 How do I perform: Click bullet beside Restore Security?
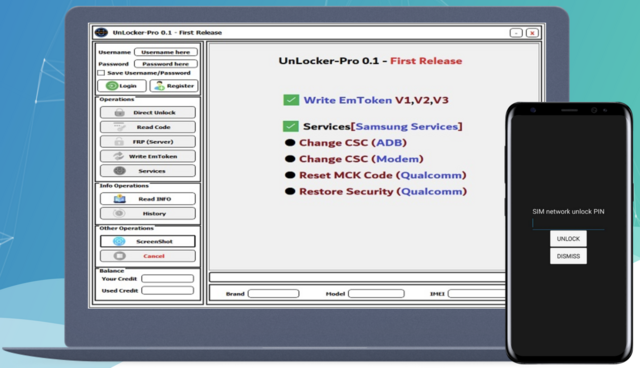290,191
